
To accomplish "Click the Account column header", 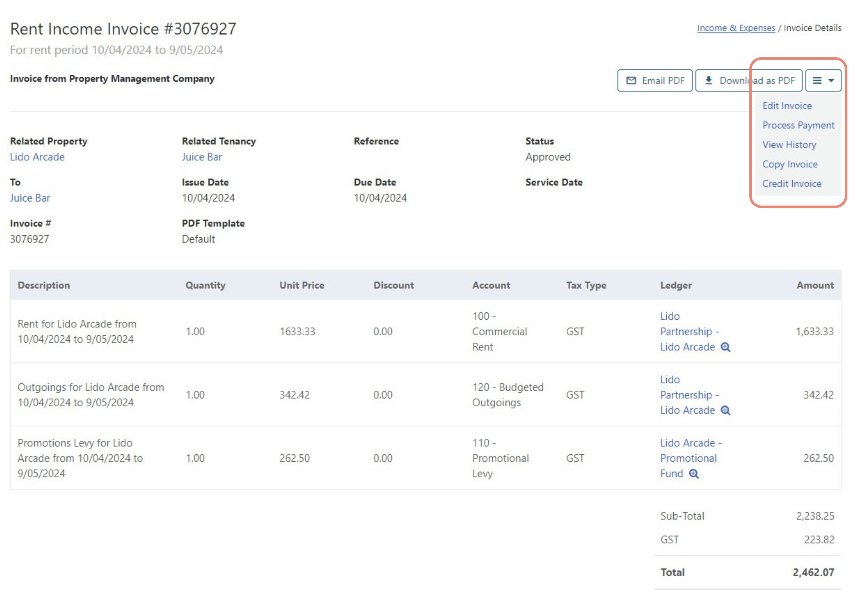I will point(491,285).
